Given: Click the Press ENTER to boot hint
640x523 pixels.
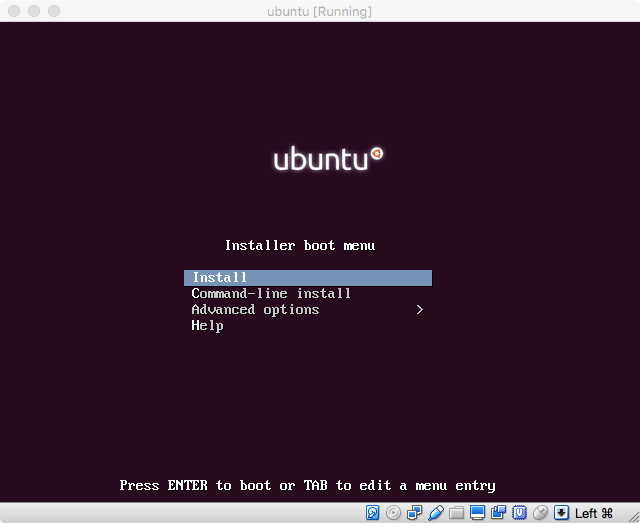Looking at the screenshot, I should tap(307, 485).
